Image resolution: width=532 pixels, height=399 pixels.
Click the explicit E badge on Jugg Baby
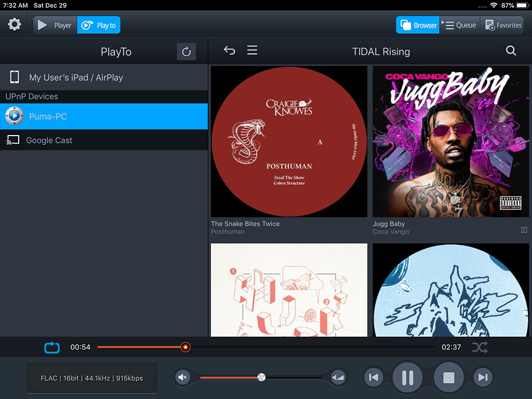524,230
